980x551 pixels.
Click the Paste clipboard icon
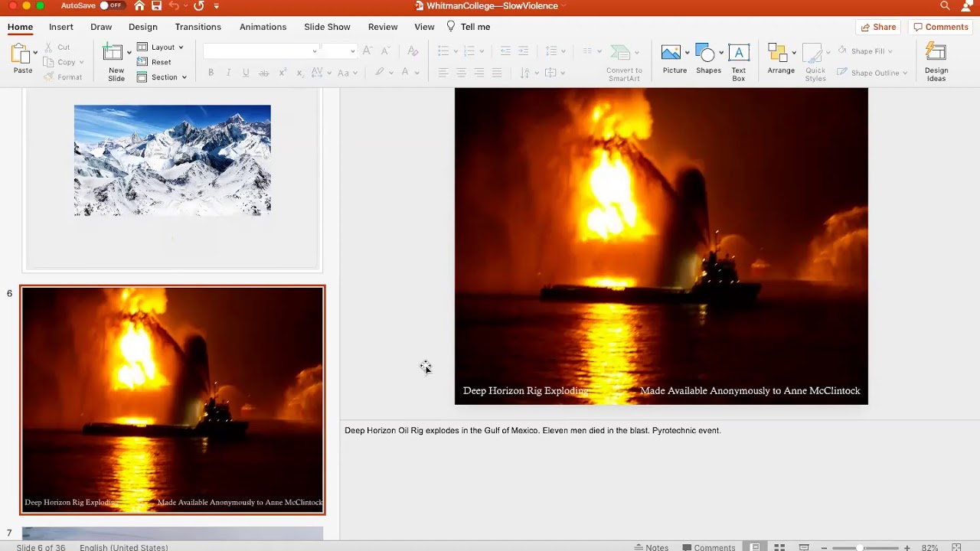tap(20, 55)
